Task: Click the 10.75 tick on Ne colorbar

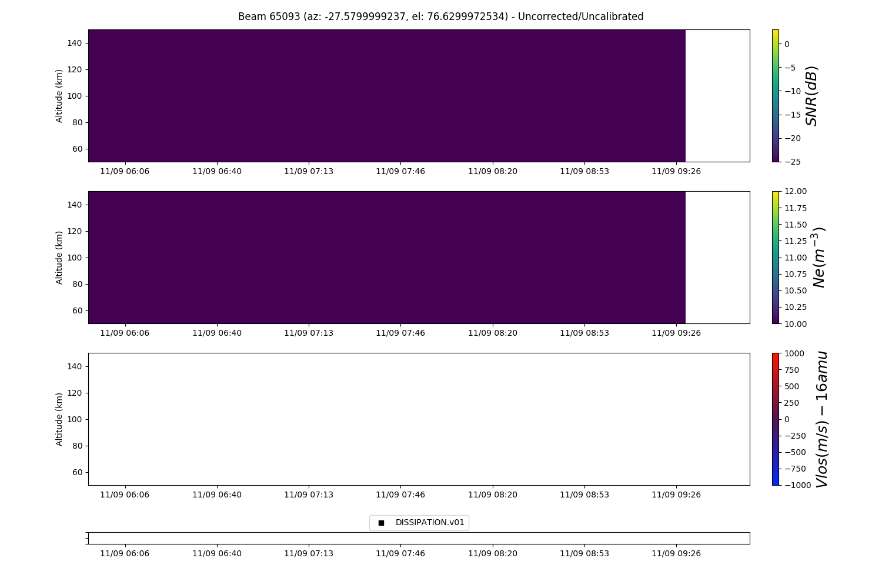Action: pyautogui.click(x=795, y=274)
